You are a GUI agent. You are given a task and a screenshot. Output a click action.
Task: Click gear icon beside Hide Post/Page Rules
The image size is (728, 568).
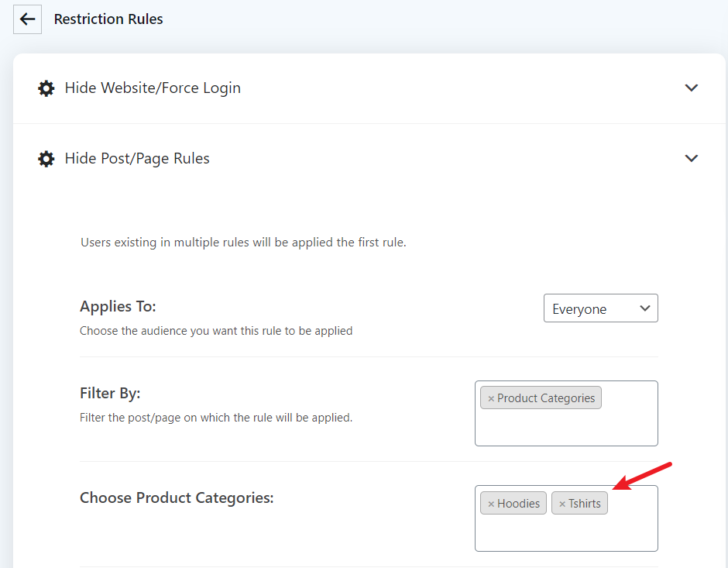46,159
